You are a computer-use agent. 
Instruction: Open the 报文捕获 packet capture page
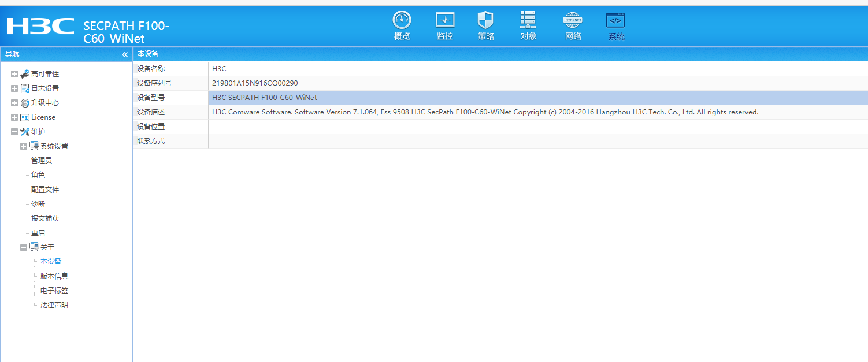point(45,219)
